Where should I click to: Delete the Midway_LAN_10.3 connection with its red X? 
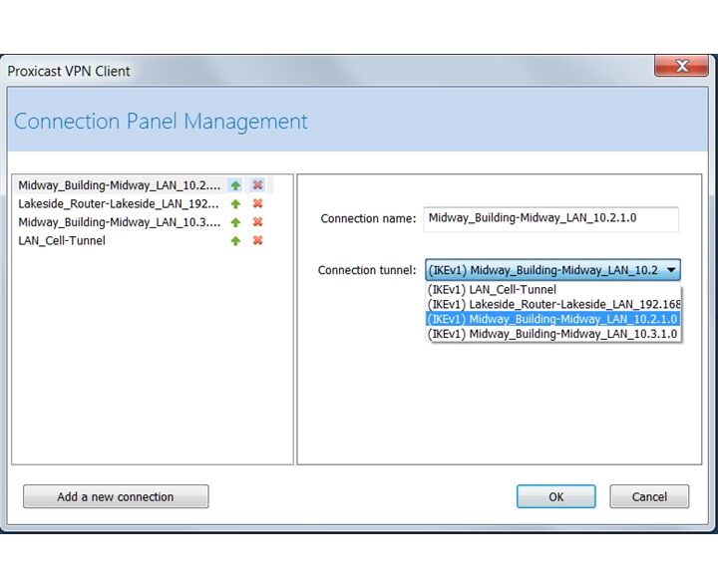click(257, 222)
